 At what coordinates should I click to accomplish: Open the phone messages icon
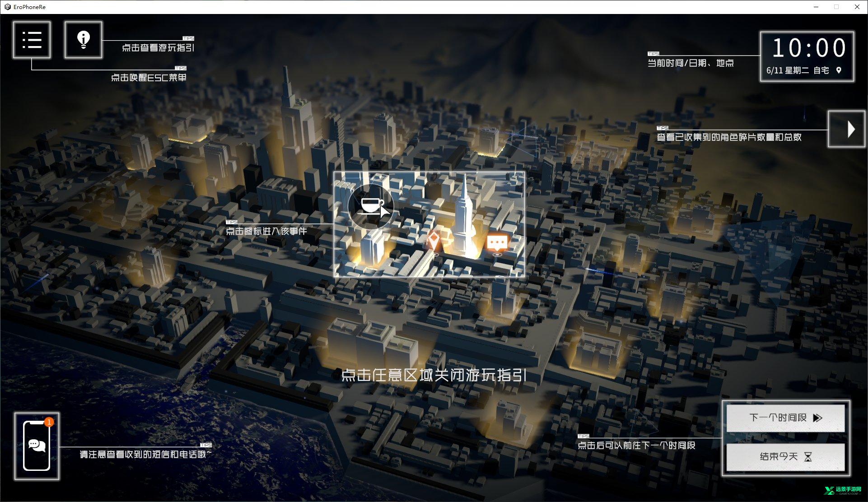point(37,446)
